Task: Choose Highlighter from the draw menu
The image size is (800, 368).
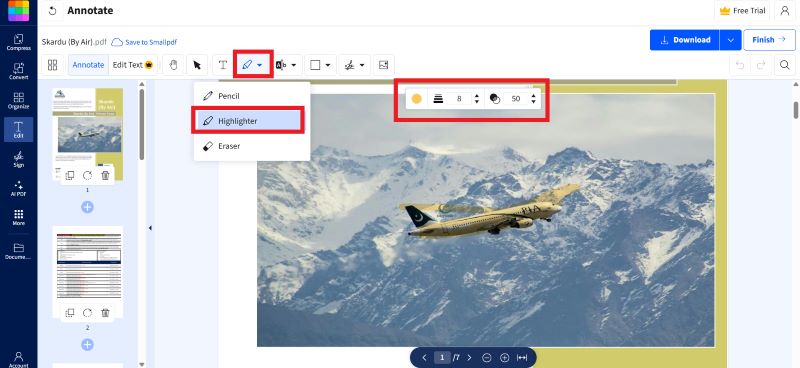Action: coord(248,121)
